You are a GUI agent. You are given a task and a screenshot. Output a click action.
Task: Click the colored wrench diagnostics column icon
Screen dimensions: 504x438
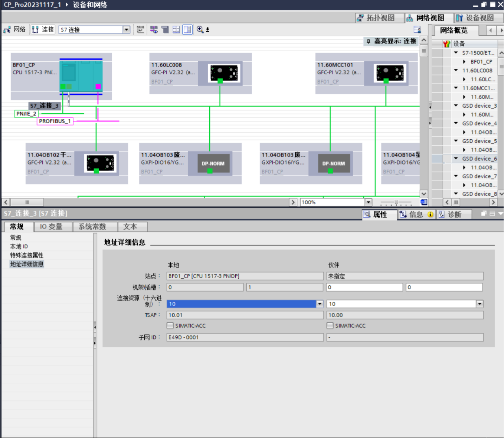click(x=447, y=43)
